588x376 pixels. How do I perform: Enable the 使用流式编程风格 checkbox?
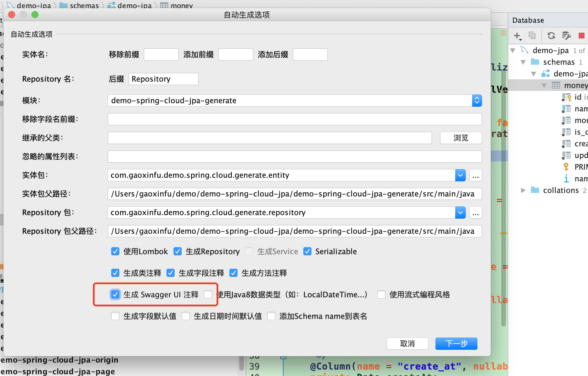[381, 294]
